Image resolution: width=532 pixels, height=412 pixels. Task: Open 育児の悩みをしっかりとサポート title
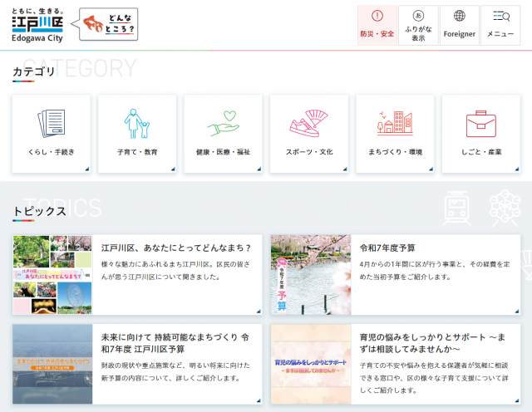[x=432, y=343]
